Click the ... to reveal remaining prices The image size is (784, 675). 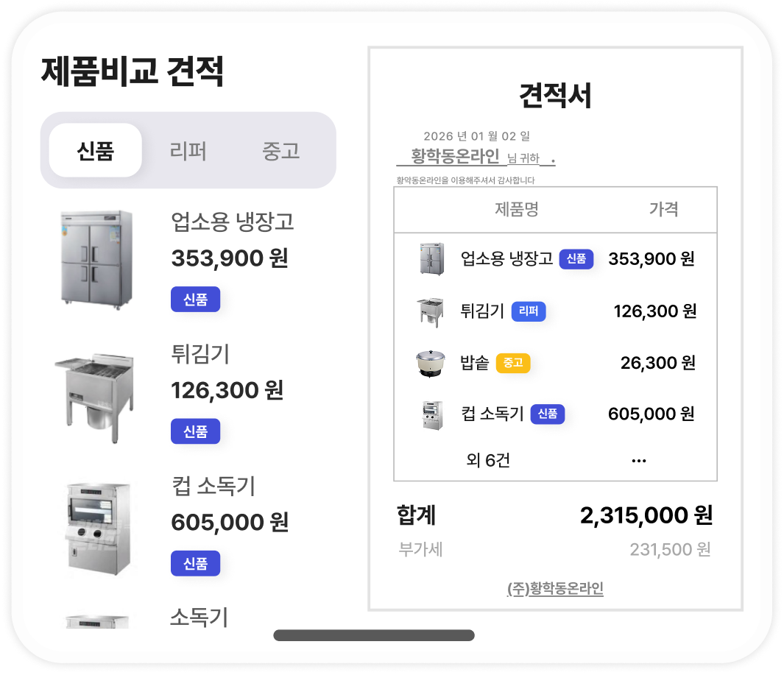638,458
